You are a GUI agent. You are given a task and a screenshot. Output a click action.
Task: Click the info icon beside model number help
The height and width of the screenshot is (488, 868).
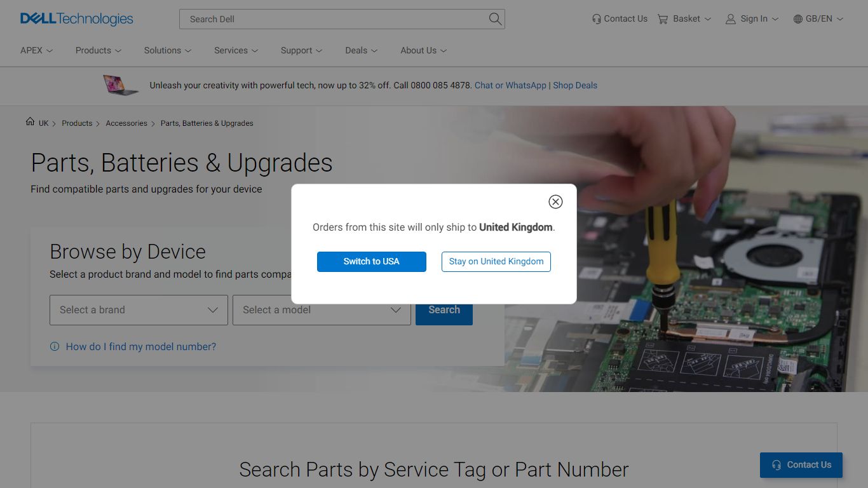pyautogui.click(x=55, y=346)
